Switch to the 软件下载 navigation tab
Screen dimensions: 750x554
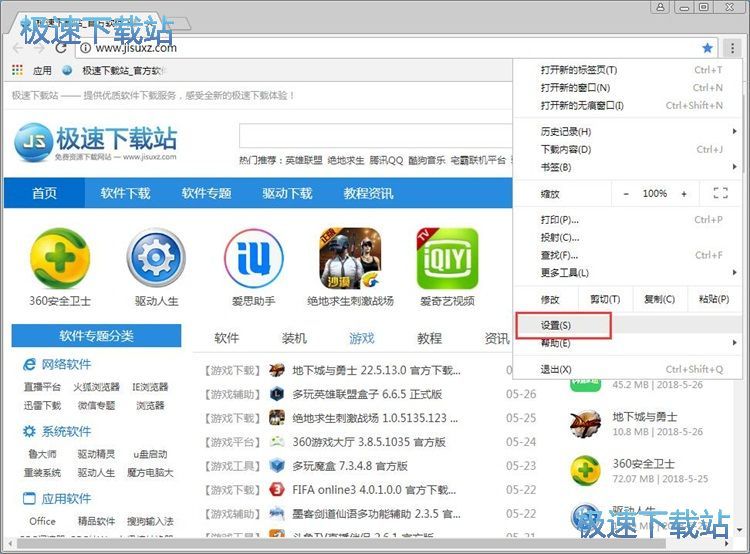125,193
